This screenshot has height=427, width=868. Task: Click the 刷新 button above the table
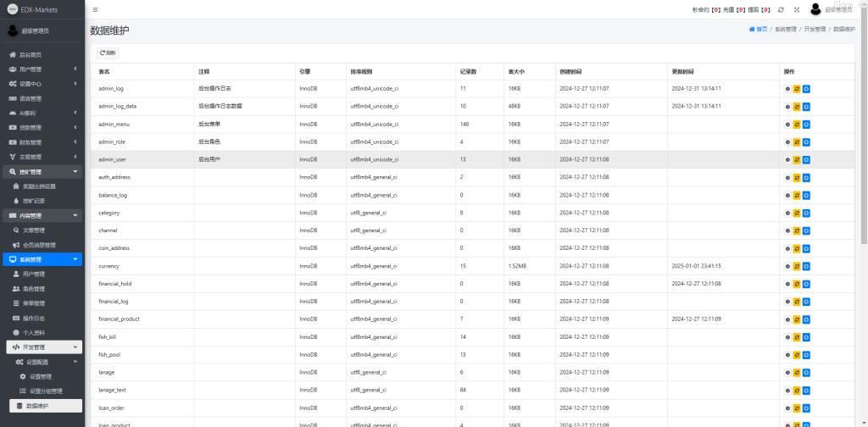[x=108, y=53]
